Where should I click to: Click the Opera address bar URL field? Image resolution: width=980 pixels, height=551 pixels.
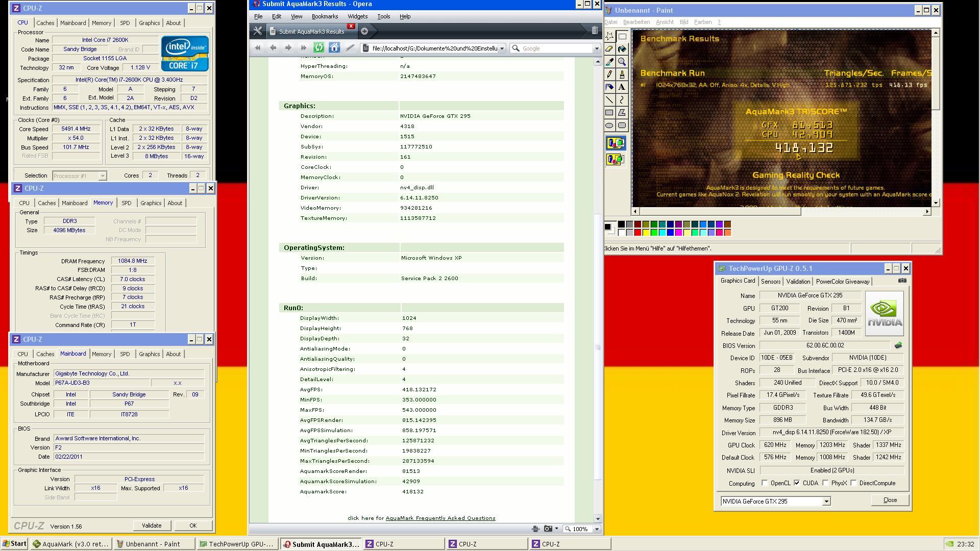[434, 48]
